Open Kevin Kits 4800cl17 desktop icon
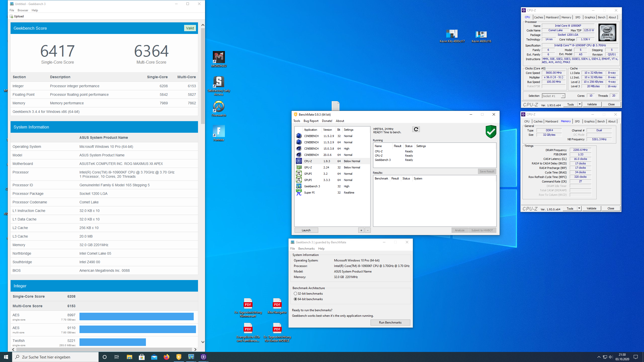The image size is (644, 362). [452, 36]
